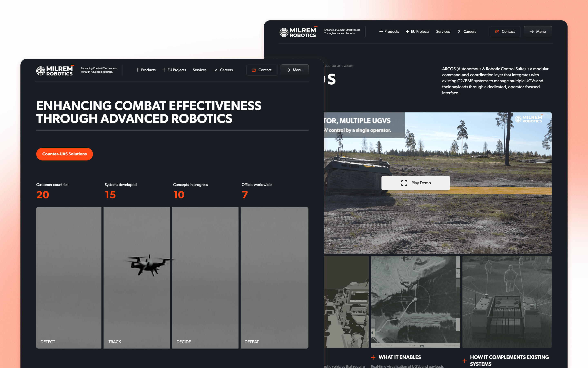This screenshot has height=368, width=588.
Task: Open Services in front window navigation
Action: (x=199, y=70)
